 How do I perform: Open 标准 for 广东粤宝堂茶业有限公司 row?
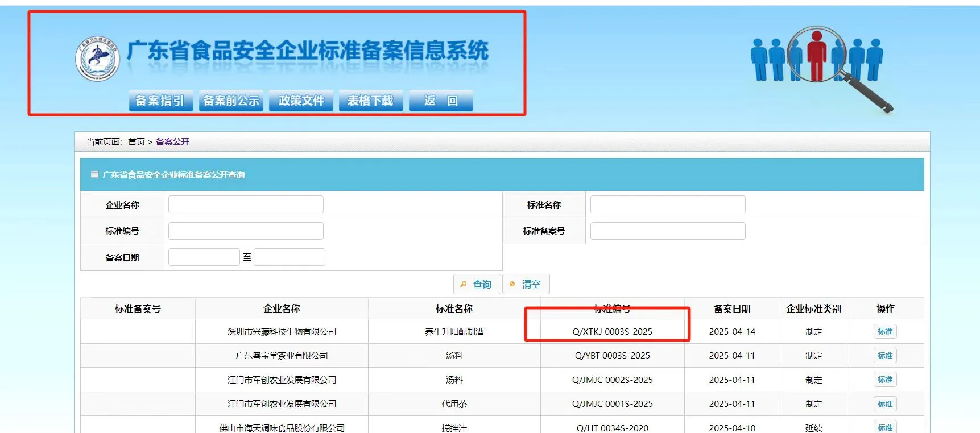pyautogui.click(x=885, y=356)
